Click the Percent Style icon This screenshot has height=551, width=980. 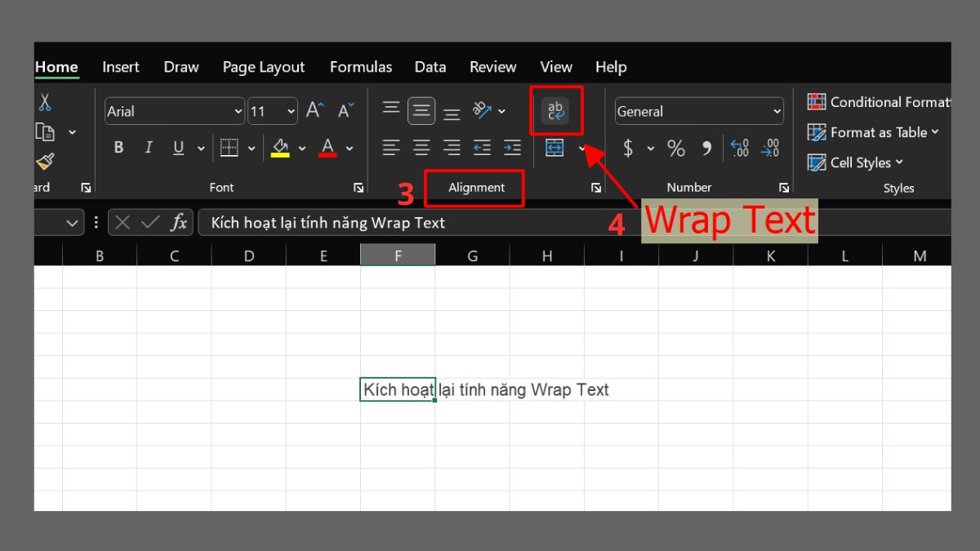pyautogui.click(x=675, y=148)
